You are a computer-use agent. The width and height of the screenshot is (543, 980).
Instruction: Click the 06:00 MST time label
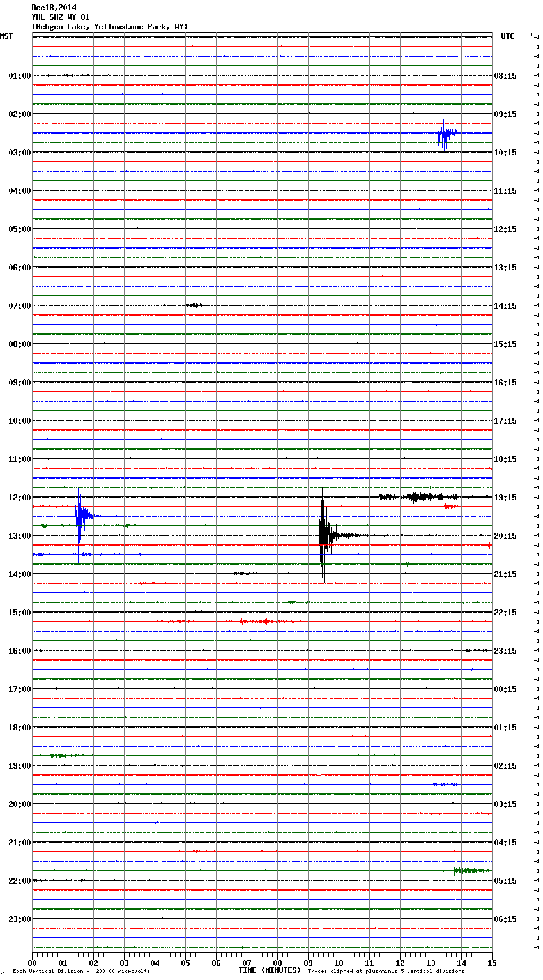pos(19,268)
